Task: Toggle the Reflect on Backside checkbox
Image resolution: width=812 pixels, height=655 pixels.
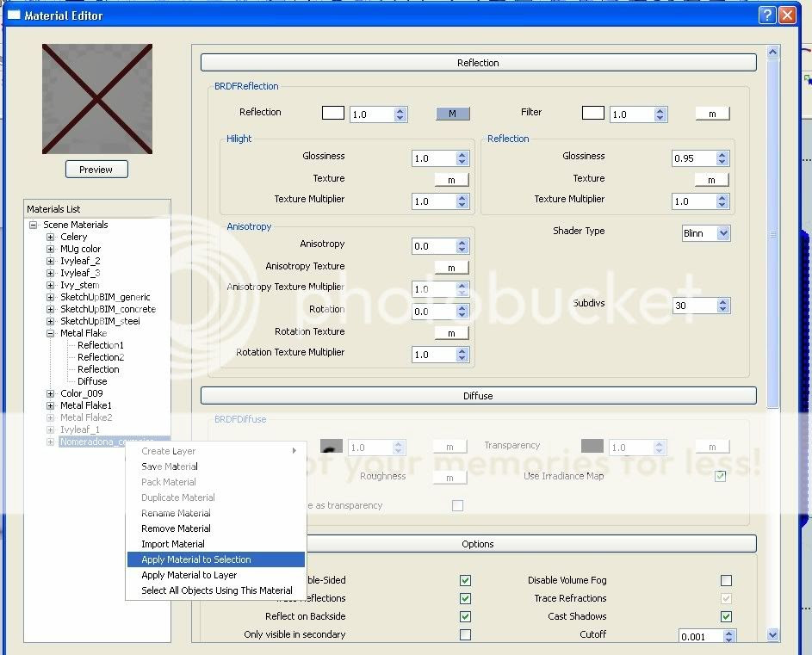Action: pyautogui.click(x=465, y=616)
